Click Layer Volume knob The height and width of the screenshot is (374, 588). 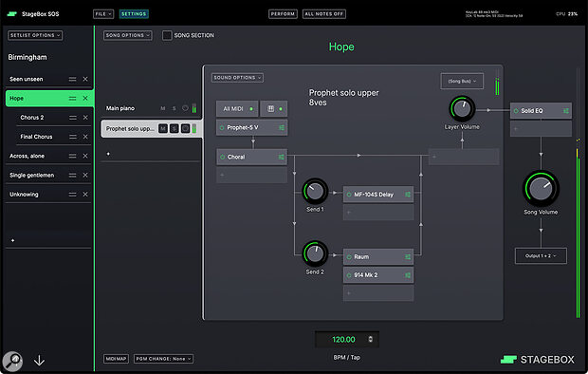coord(462,109)
